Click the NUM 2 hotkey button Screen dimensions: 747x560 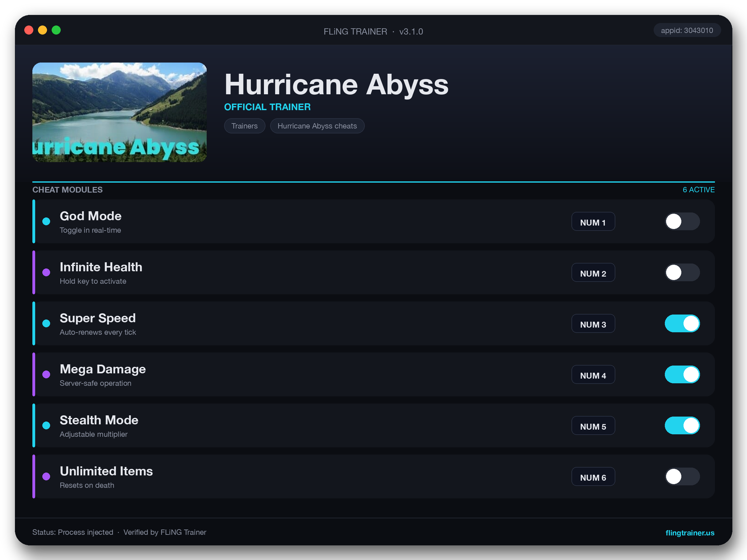coord(593,273)
